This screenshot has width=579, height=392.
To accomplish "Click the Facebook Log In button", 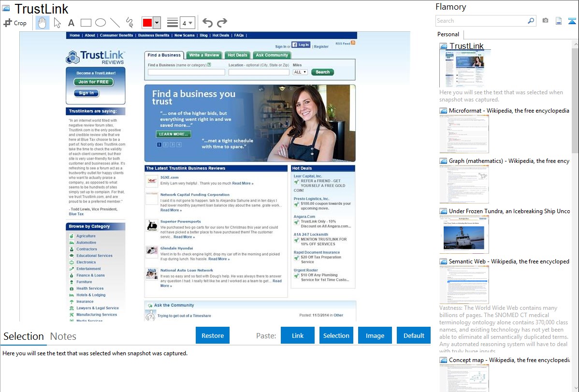I will coord(301,44).
